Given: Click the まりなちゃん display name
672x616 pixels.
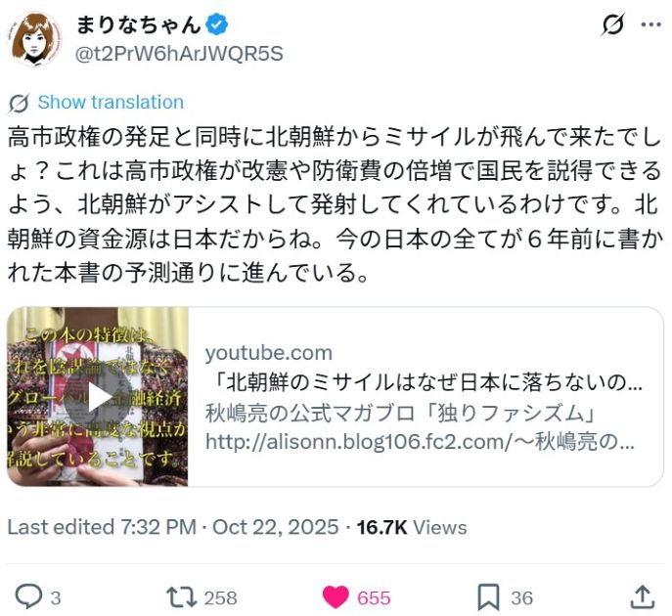Looking at the screenshot, I should [138, 24].
